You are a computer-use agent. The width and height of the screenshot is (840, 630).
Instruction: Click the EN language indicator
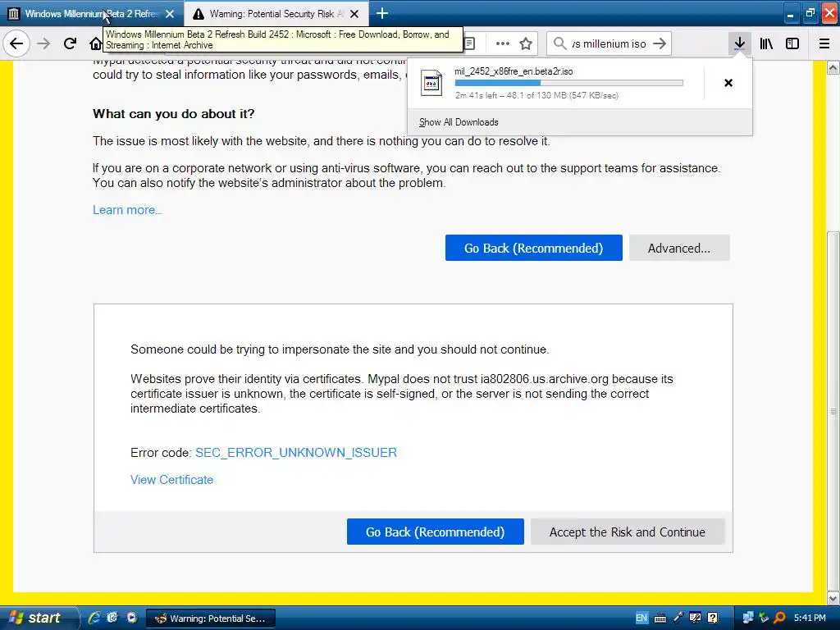point(641,619)
